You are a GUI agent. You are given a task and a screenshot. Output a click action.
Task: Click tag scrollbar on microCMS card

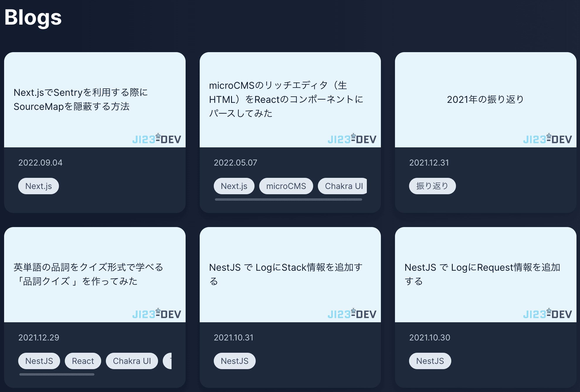click(x=288, y=200)
